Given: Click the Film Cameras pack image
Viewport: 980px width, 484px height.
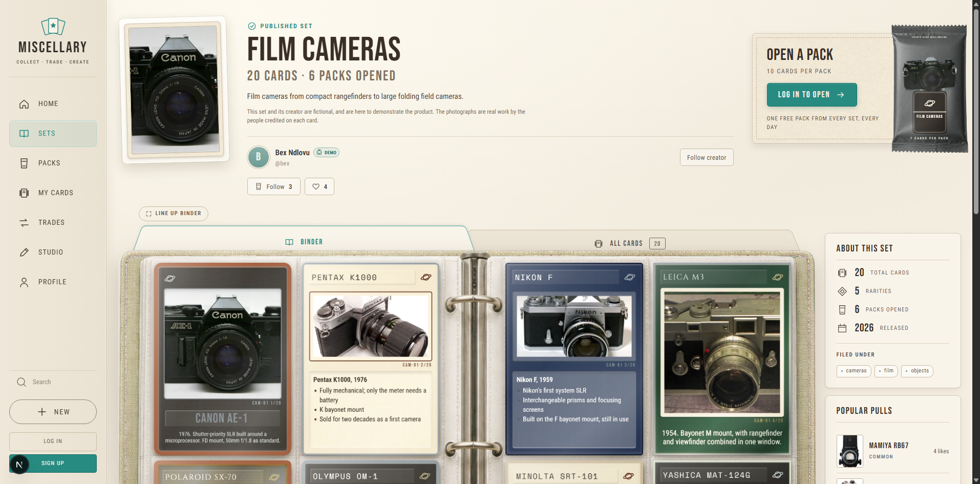Looking at the screenshot, I should click(x=930, y=88).
